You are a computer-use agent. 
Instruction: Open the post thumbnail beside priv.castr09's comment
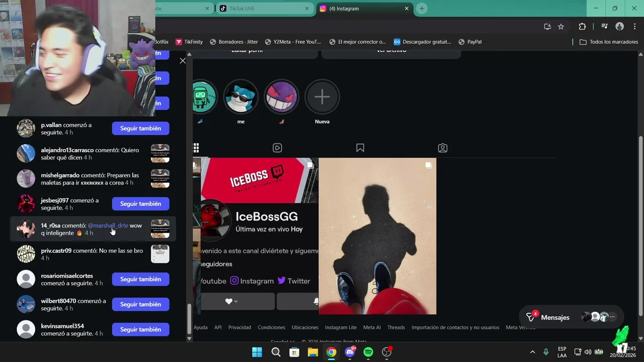click(x=160, y=254)
